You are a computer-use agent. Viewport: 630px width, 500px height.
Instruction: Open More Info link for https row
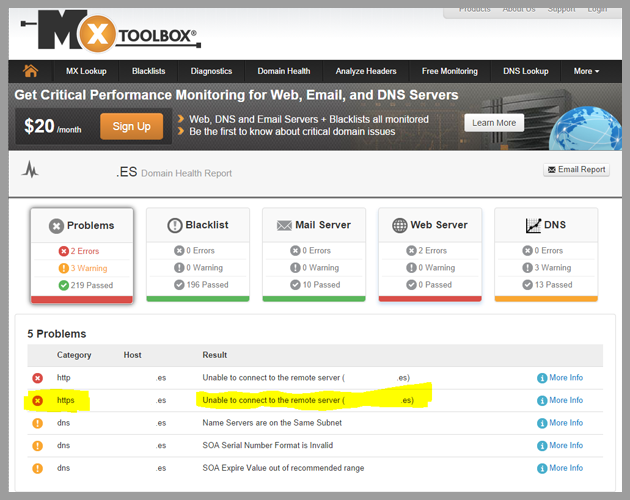(x=566, y=400)
